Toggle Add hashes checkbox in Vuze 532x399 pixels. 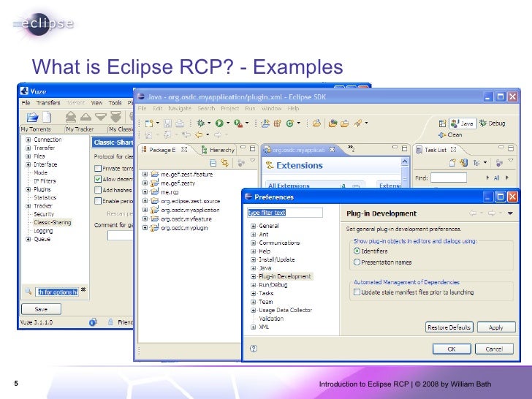[x=98, y=190]
